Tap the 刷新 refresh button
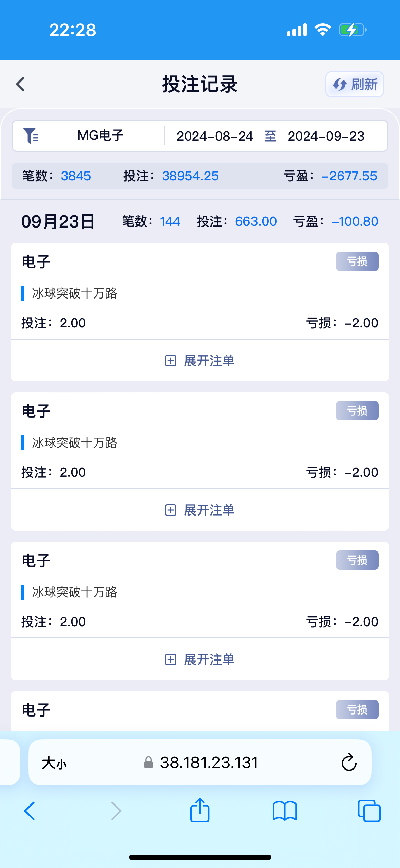Screen dimensions: 400x868 pyautogui.click(x=355, y=84)
